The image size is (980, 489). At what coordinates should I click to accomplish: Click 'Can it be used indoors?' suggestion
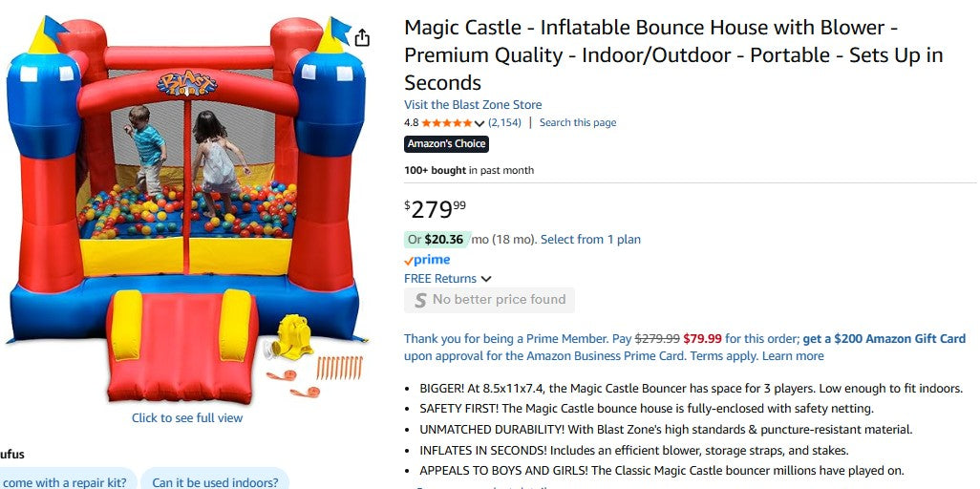pyautogui.click(x=215, y=482)
